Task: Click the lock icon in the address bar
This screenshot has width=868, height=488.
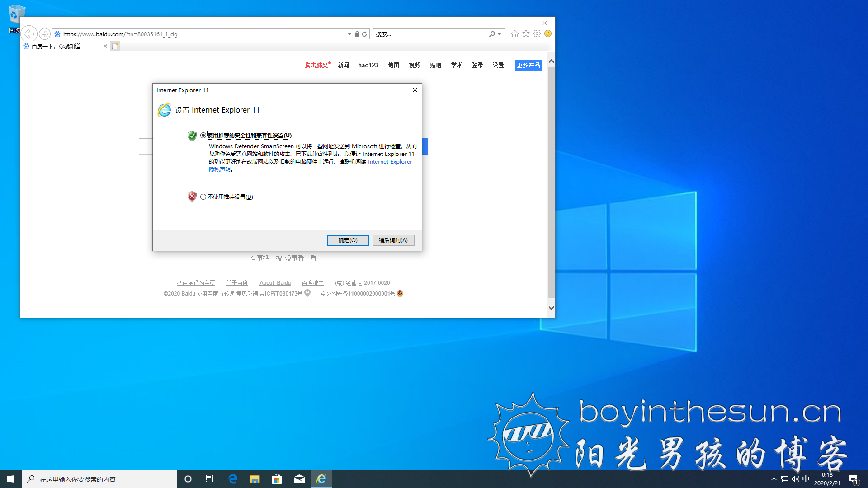Action: pos(357,34)
